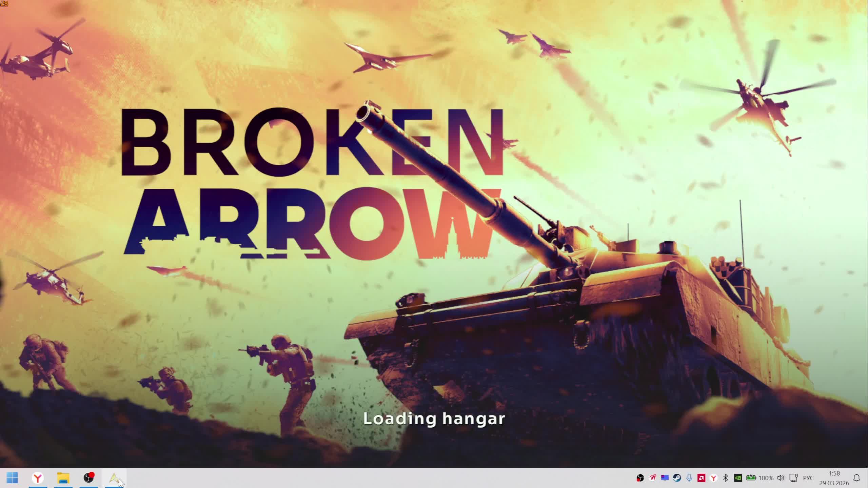Click the Loading hangar text

[x=434, y=419]
